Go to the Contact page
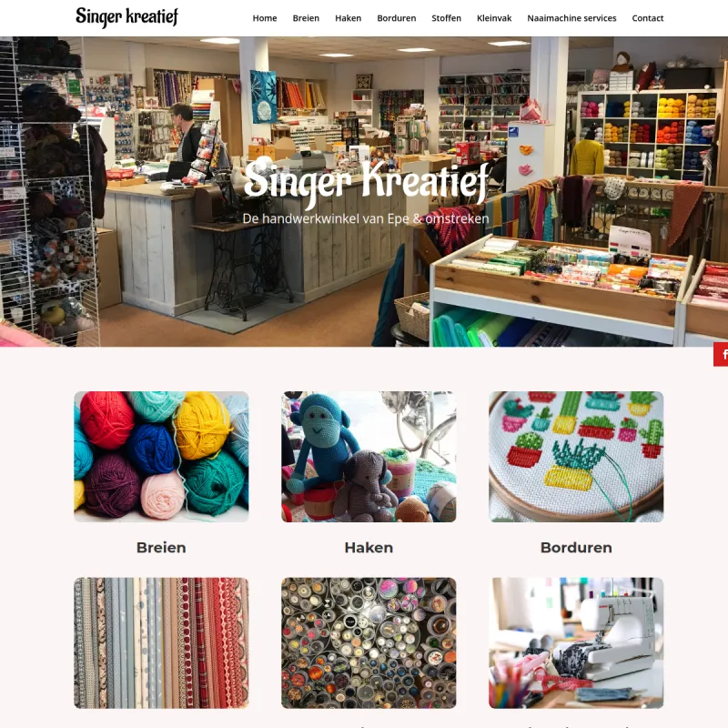This screenshot has width=728, height=728. point(648,18)
